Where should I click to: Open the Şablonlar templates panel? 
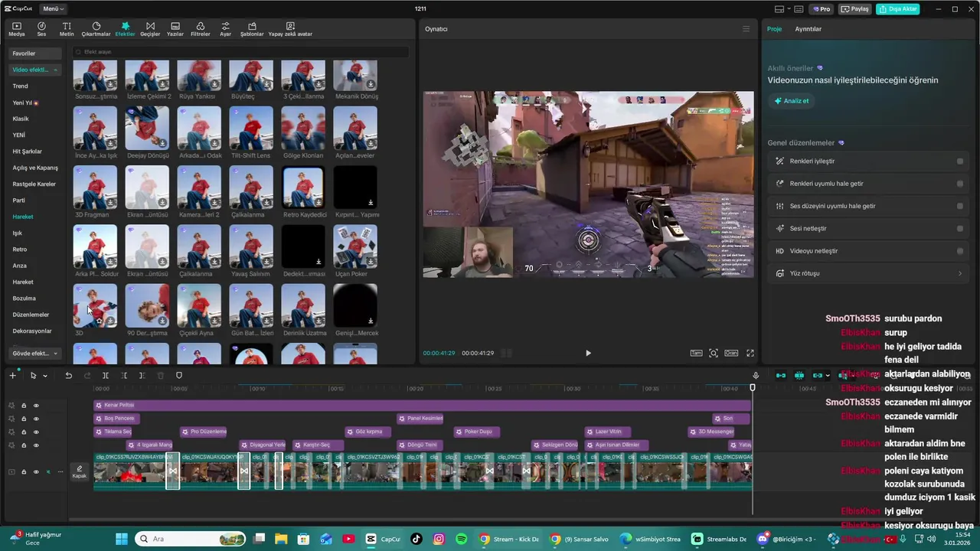252,29
